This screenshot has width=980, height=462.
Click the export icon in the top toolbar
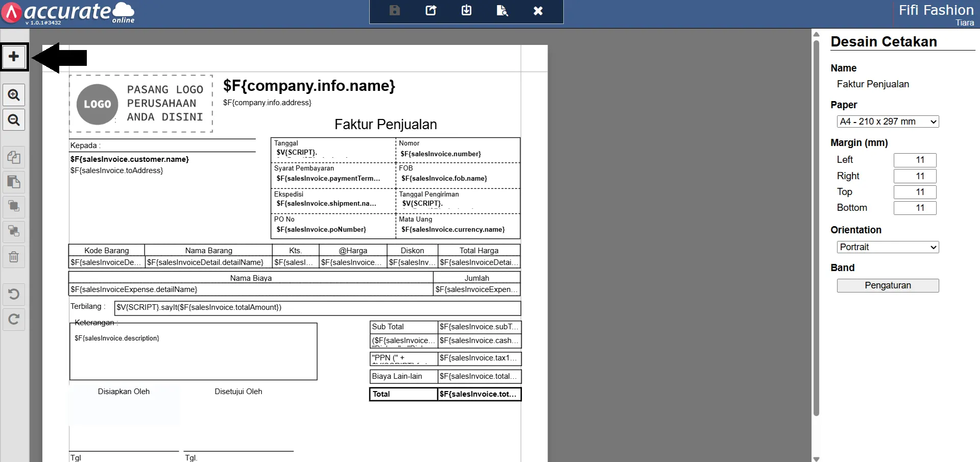431,11
